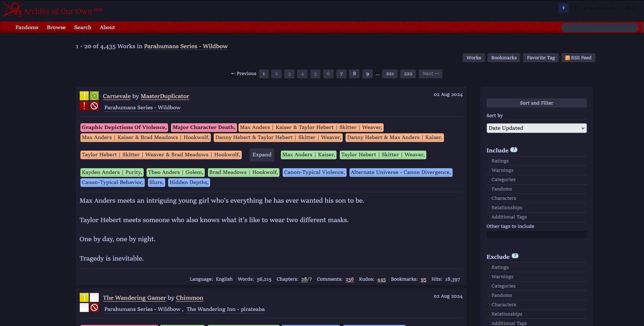
Task: Open the Include help question mark
Action: coord(514,150)
